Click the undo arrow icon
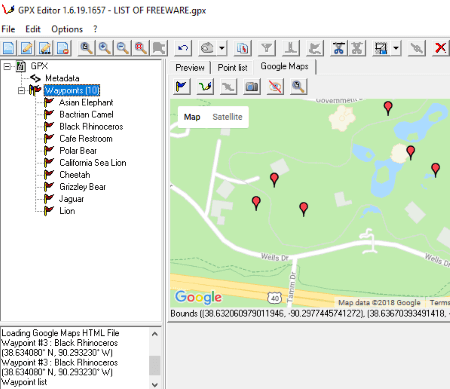 coord(183,48)
